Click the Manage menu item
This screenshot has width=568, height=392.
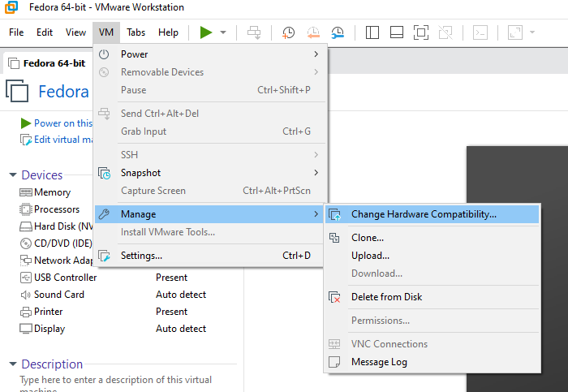point(210,214)
